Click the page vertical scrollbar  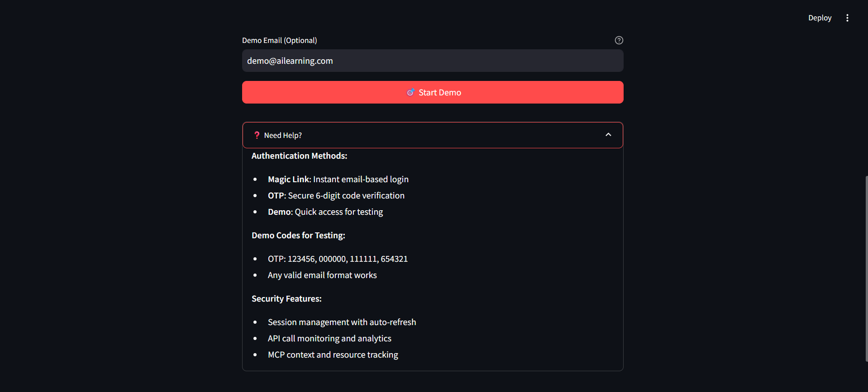[x=866, y=269]
